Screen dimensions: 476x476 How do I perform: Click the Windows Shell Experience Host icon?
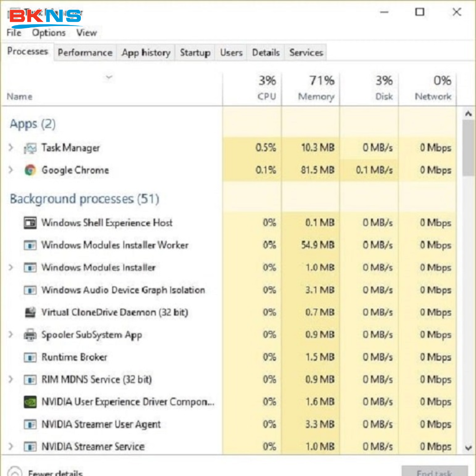(x=30, y=223)
